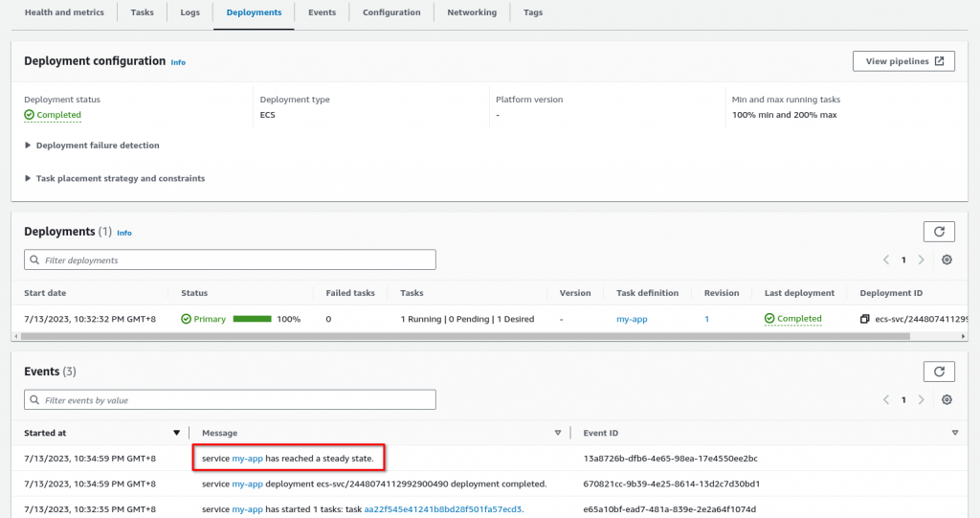Open task aa22f545e41241b8bd28f501fa57ecd3 link
This screenshot has width=980, height=518.
442,509
